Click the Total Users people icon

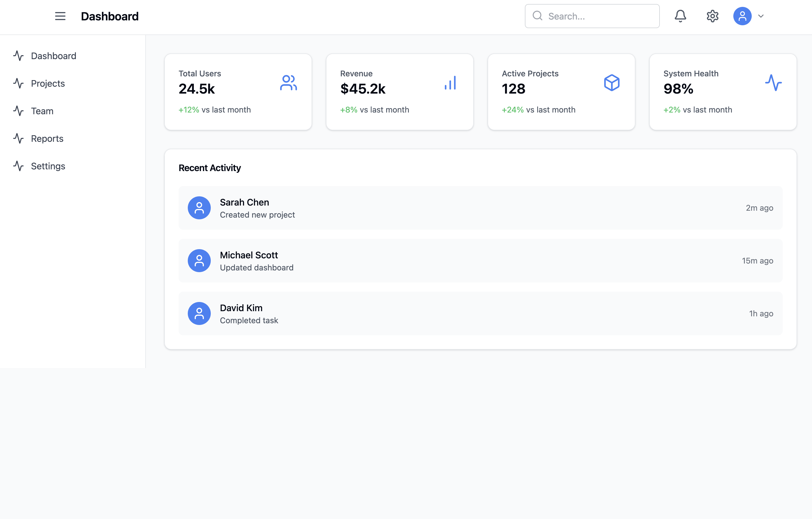pos(288,83)
